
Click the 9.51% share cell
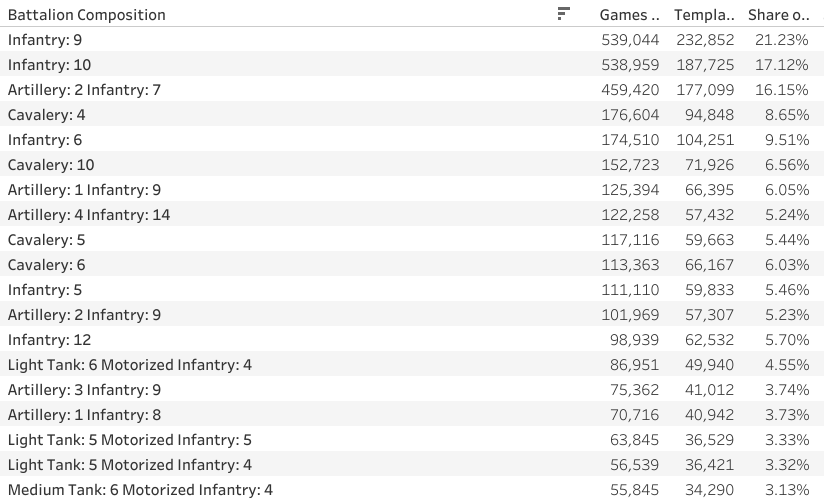point(790,140)
